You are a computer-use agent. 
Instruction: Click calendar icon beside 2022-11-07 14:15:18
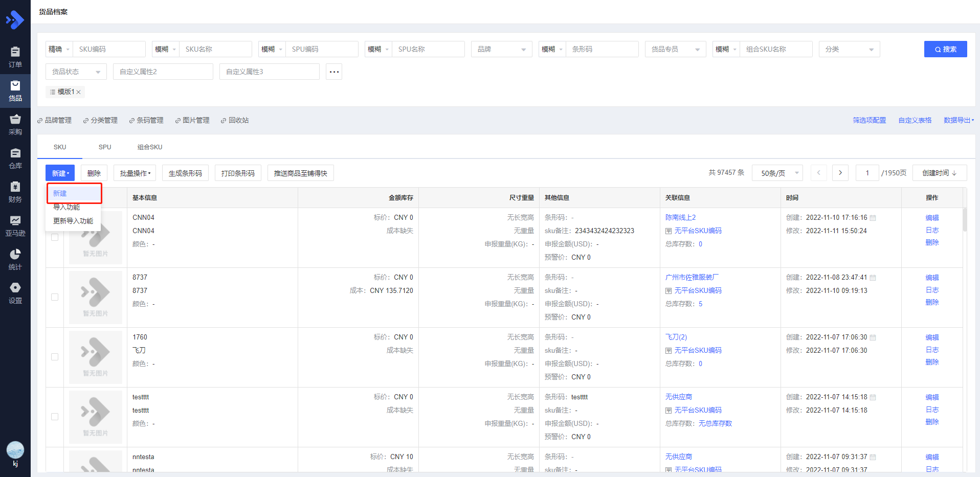click(873, 397)
